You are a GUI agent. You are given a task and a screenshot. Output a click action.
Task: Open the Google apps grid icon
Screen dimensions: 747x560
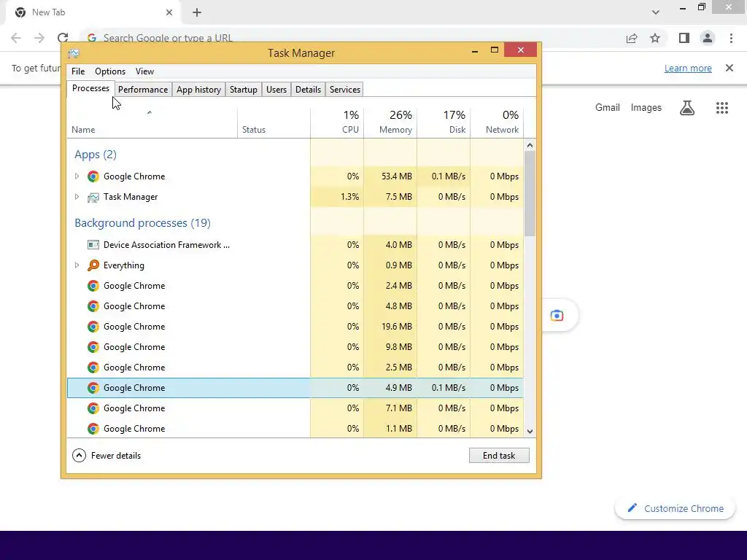tap(722, 108)
